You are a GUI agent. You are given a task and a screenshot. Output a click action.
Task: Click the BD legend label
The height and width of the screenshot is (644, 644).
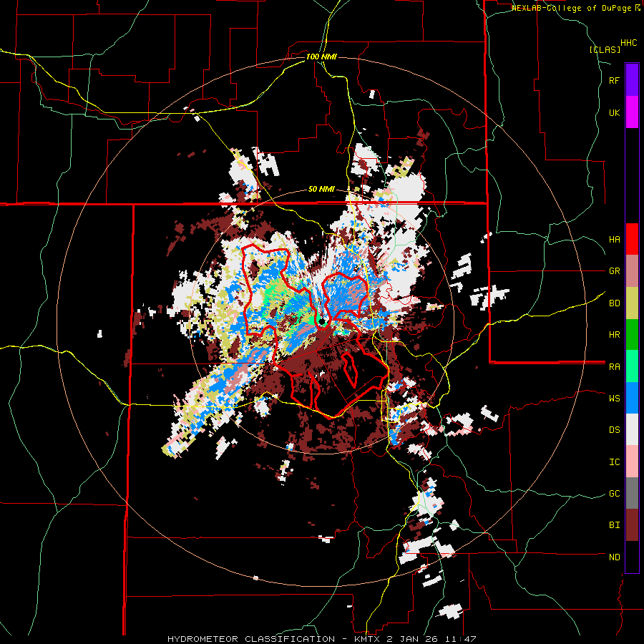pos(614,303)
